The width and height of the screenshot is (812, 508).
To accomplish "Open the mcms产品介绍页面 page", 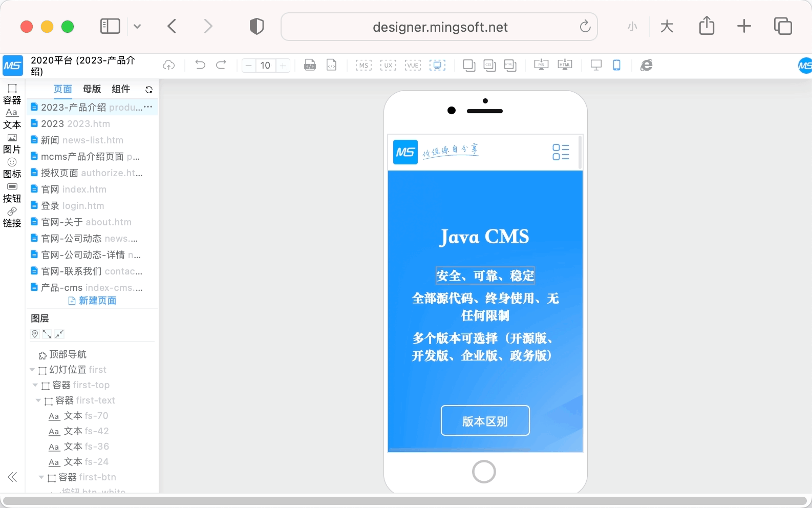I will (x=92, y=156).
